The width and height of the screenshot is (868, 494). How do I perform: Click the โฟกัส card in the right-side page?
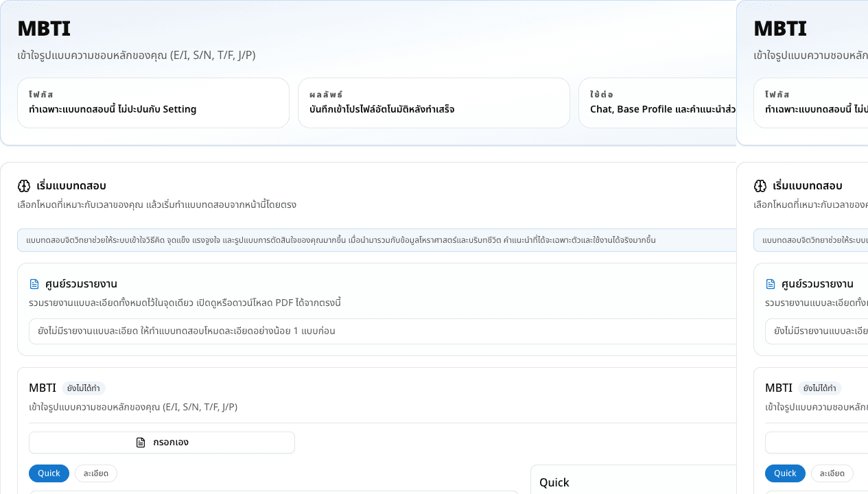click(810, 103)
